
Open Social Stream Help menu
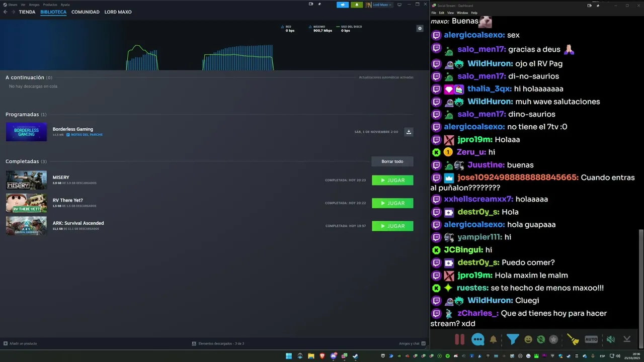point(474,13)
